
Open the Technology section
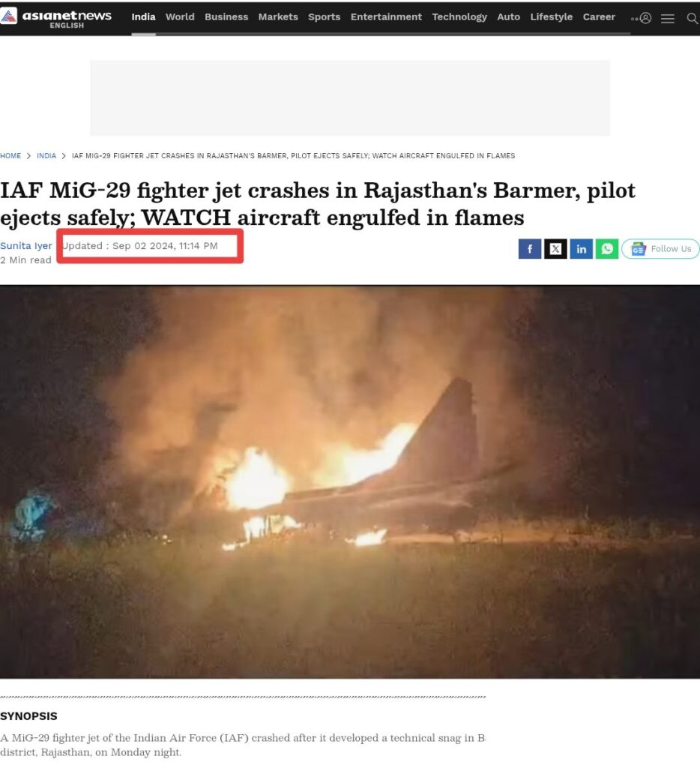click(x=459, y=17)
